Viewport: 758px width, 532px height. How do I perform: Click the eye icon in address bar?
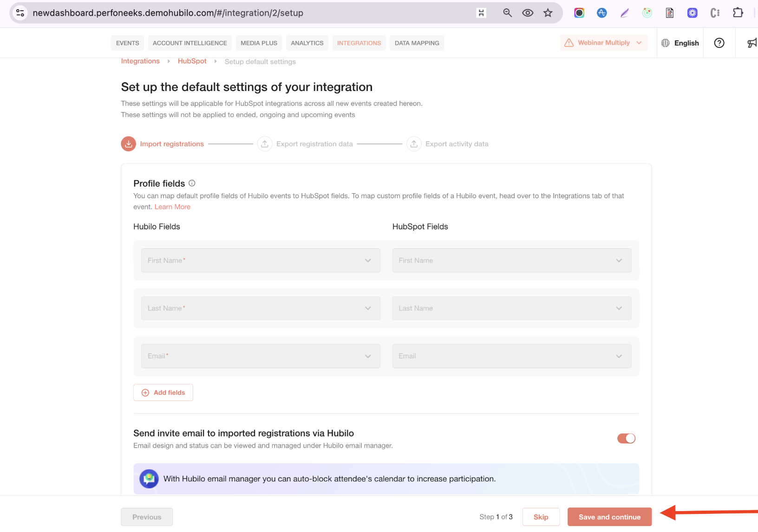point(528,13)
